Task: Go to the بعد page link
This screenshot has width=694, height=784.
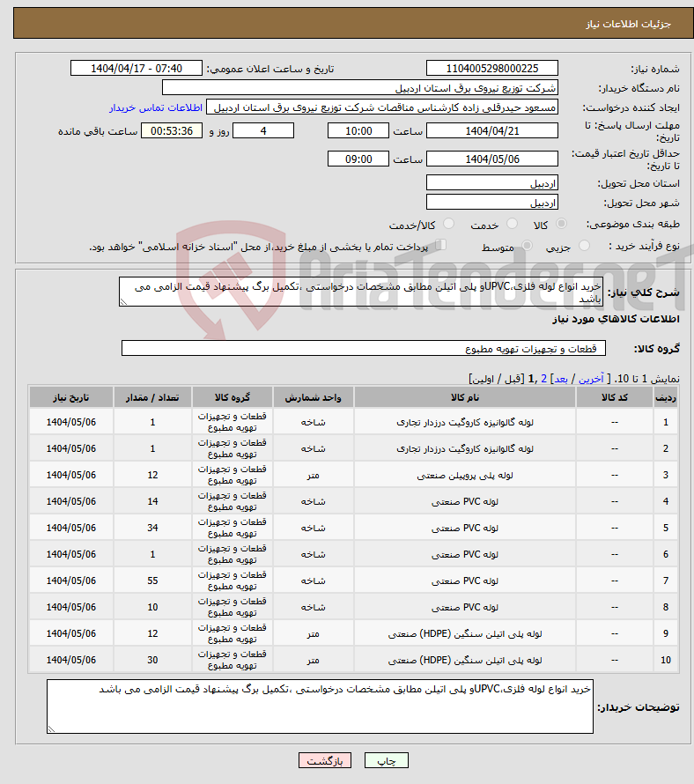Action: [x=561, y=379]
